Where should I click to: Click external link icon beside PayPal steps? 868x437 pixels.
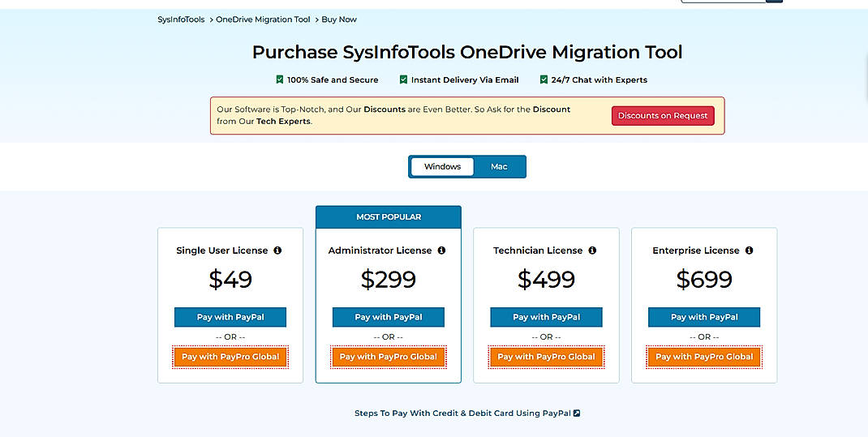tap(576, 413)
